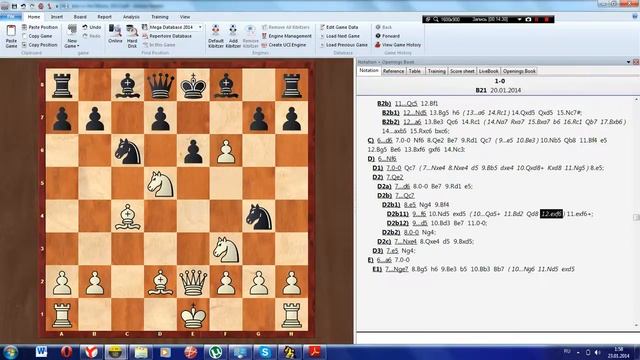The height and width of the screenshot is (360, 640).
Task: Expand the New Game dropdown arrow
Action: [78, 46]
